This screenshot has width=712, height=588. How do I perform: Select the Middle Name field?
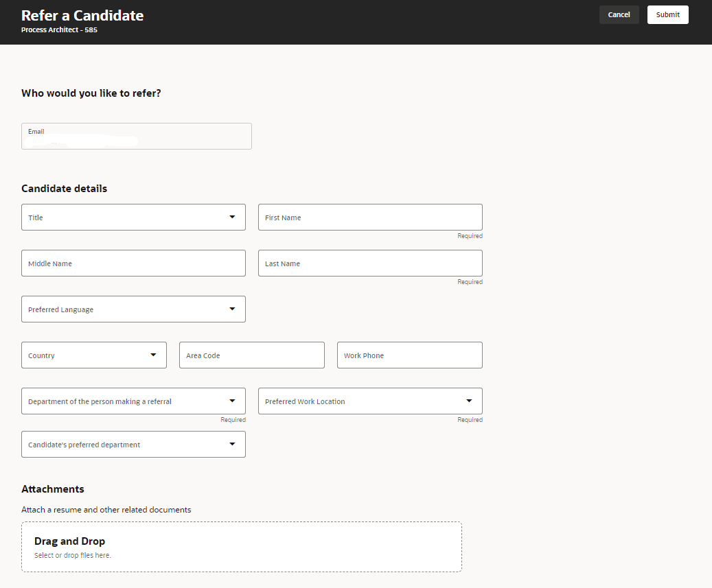[133, 263]
